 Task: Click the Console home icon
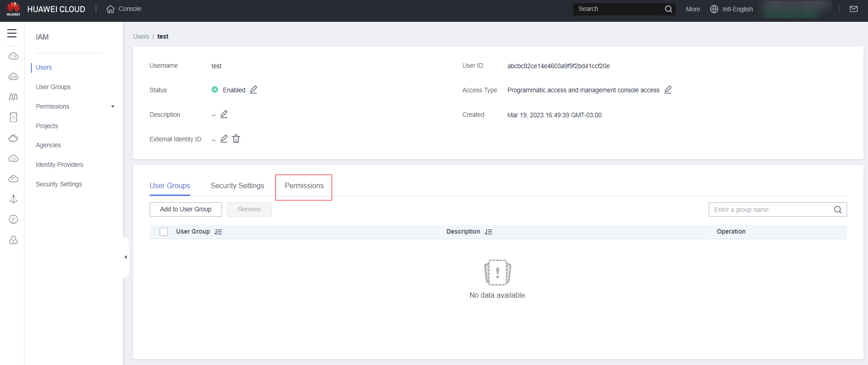(111, 9)
